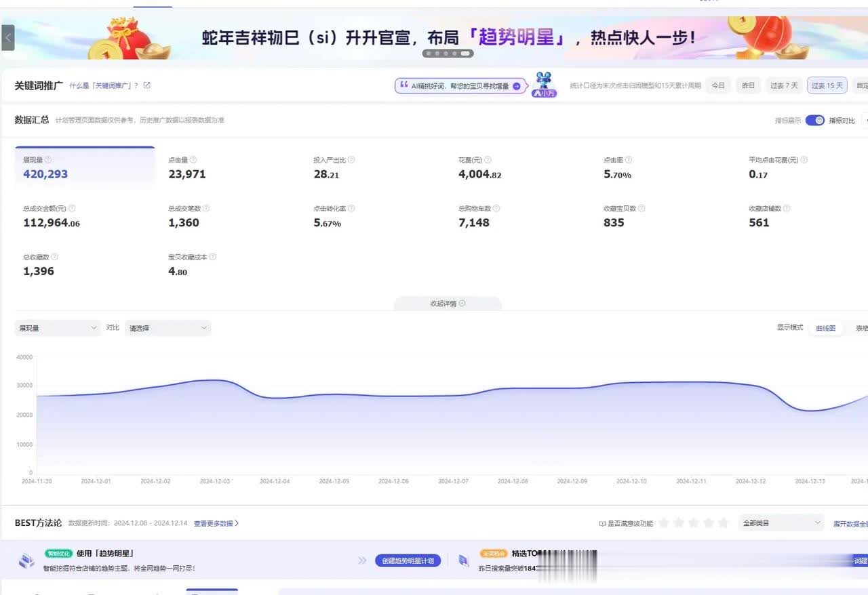The image size is (868, 595).
Task: Click help icon next to 总成交金额(元)
Action: coord(72,209)
